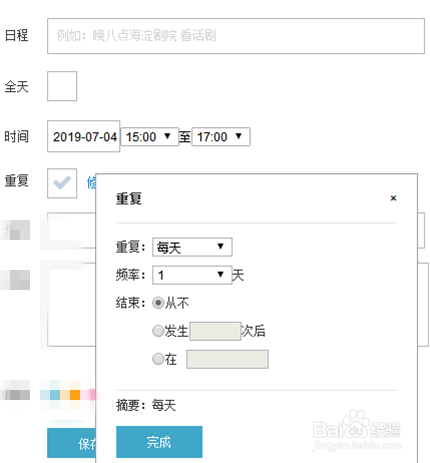Click the blue link beside the 重复 checkbox
Screen dimensions: 430x463
tap(91, 183)
